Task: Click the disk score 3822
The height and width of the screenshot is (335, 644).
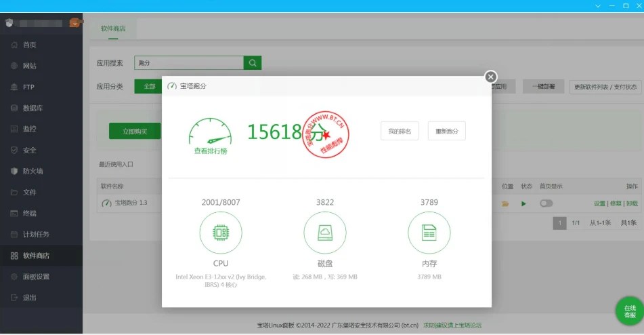Action: (325, 202)
